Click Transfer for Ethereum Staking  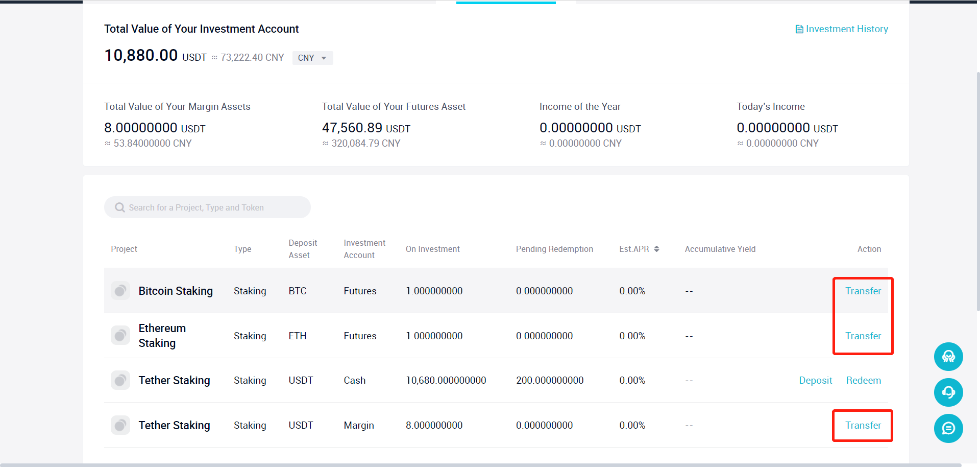pos(863,336)
